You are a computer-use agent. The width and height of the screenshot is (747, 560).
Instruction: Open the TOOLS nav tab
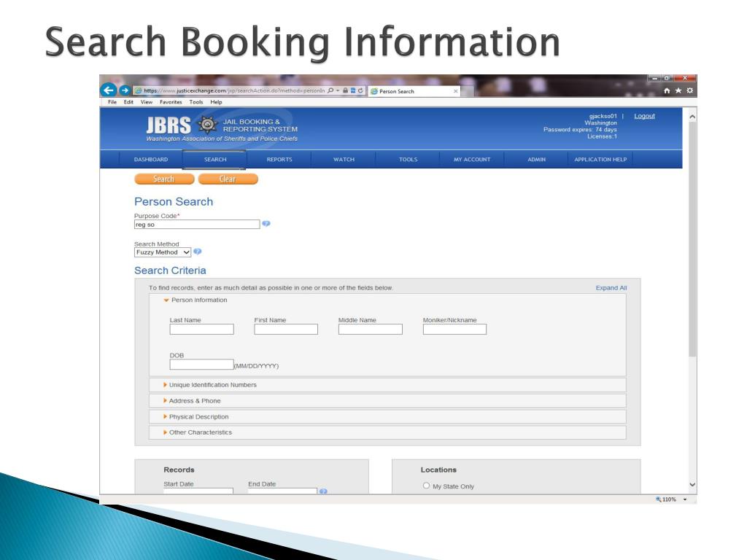point(408,160)
